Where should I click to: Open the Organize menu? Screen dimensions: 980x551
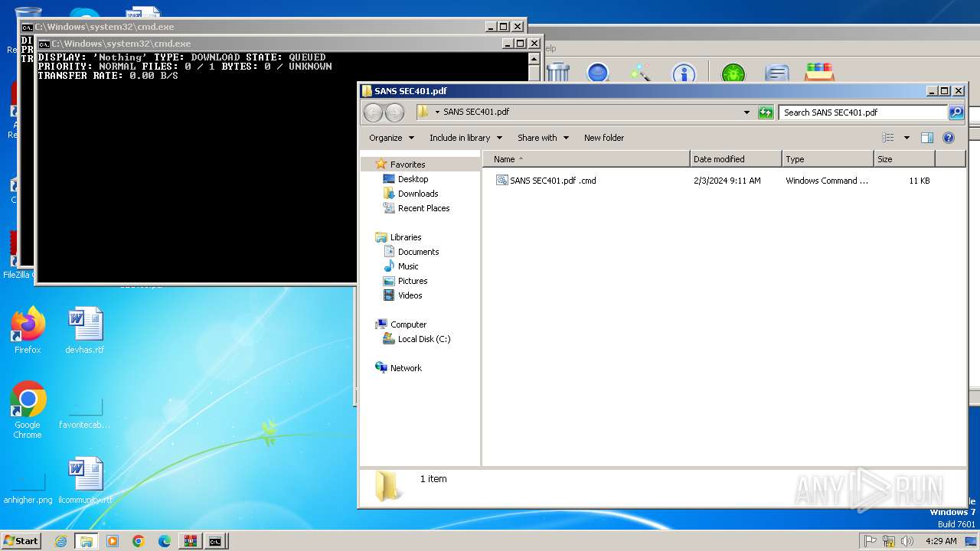point(391,138)
